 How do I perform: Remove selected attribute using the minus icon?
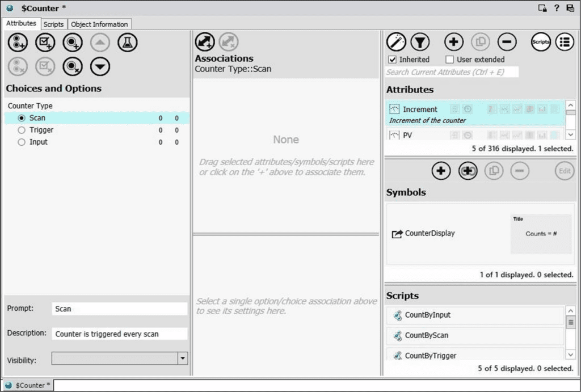click(x=507, y=42)
